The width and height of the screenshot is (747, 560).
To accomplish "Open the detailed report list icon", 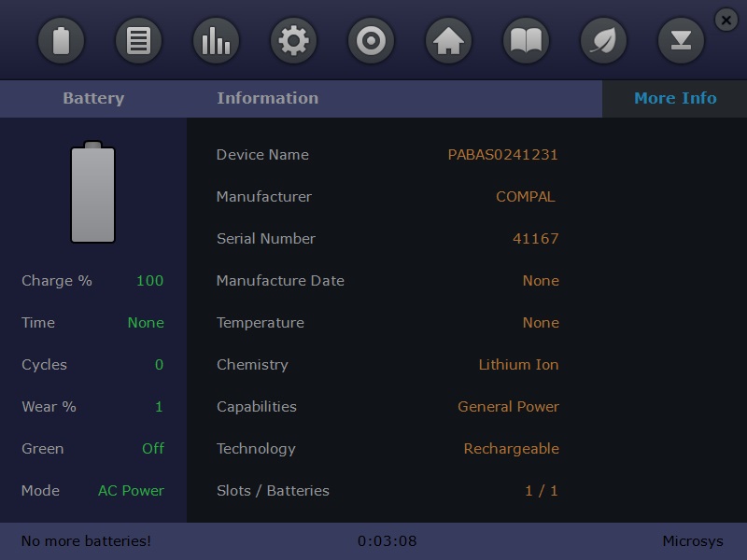I will click(x=138, y=40).
